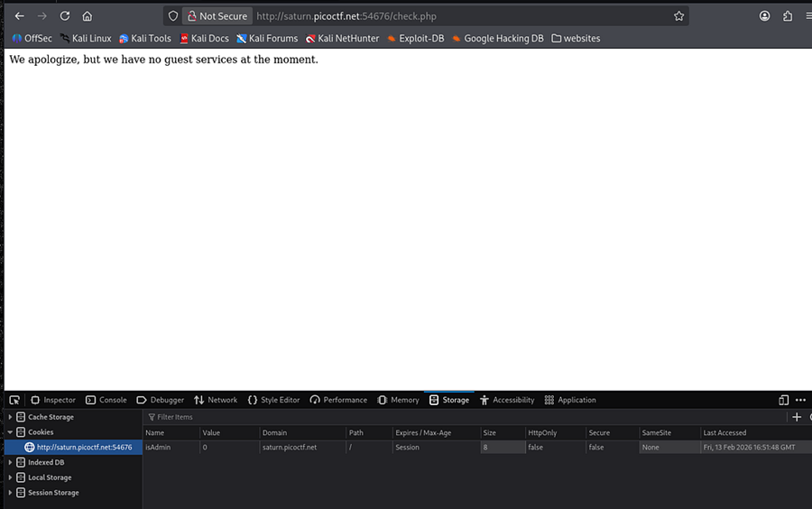Open the Exploit-DB bookmark
Image resolution: width=812 pixels, height=509 pixels.
point(415,39)
